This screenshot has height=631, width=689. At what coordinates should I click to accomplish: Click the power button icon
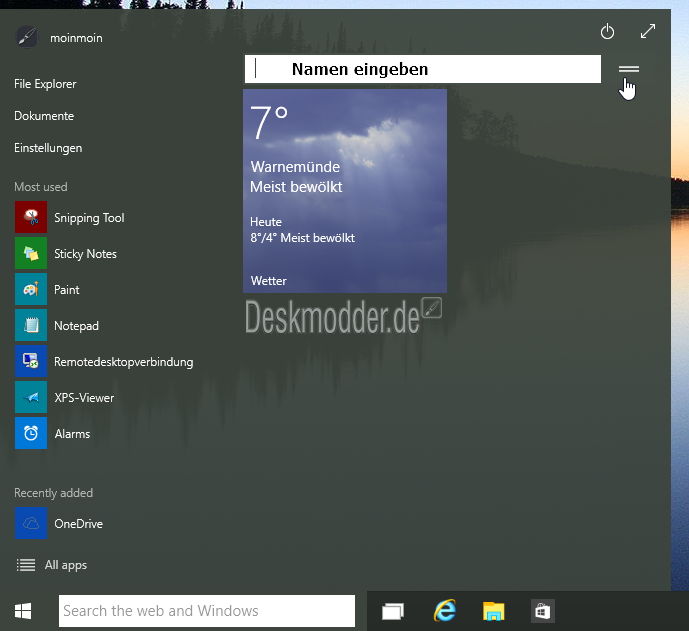point(607,32)
